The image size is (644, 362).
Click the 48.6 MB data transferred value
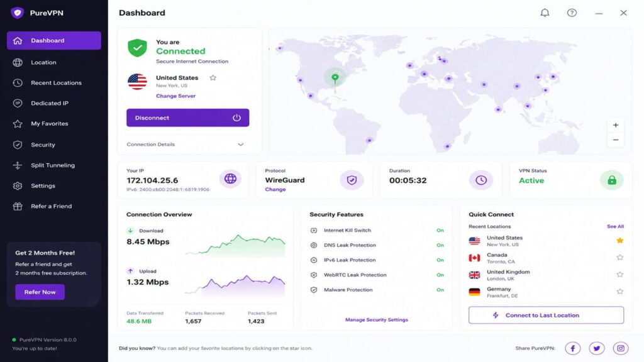coord(139,321)
